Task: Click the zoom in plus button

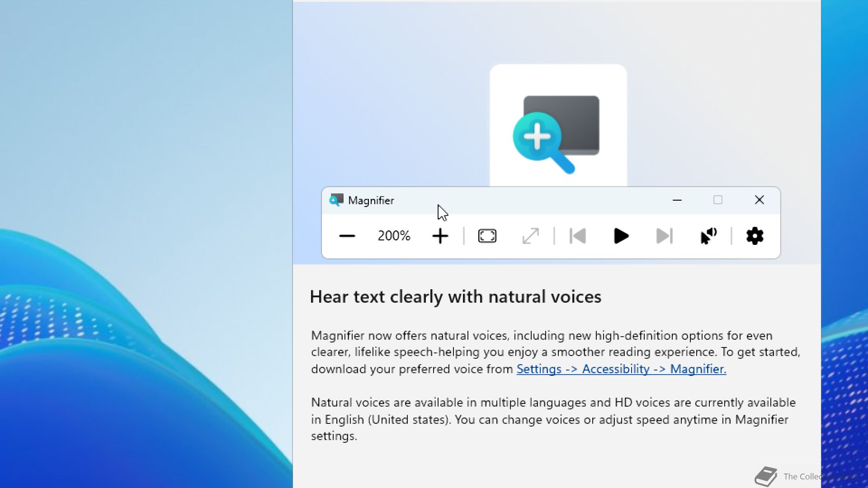Action: pos(440,236)
